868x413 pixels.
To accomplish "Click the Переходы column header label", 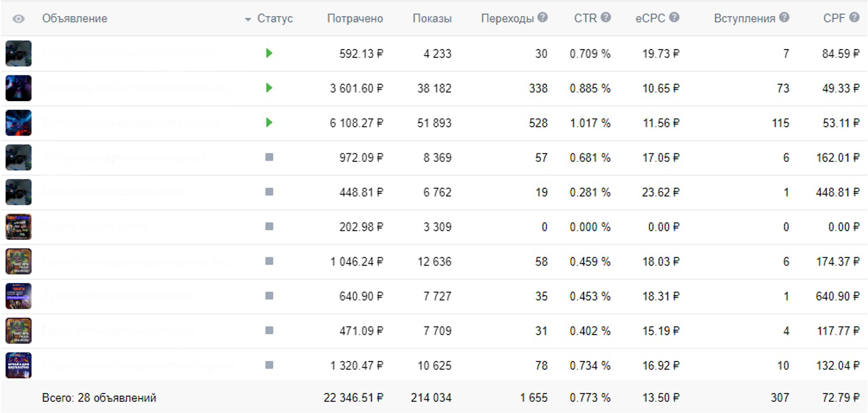I will tap(507, 19).
